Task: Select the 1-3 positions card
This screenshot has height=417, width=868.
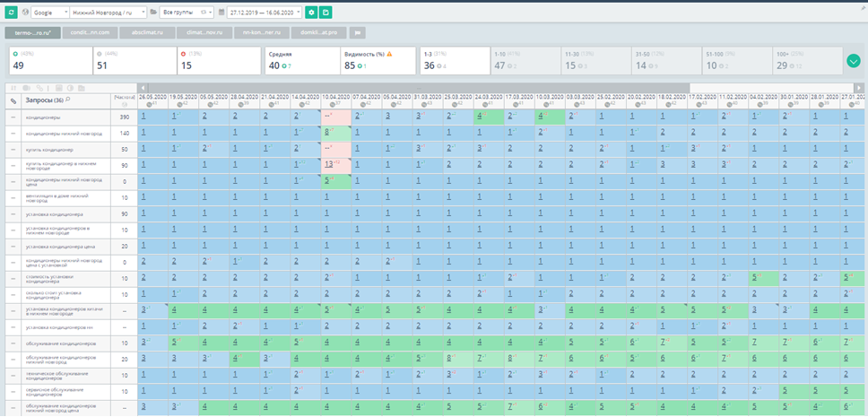Action: [455, 60]
